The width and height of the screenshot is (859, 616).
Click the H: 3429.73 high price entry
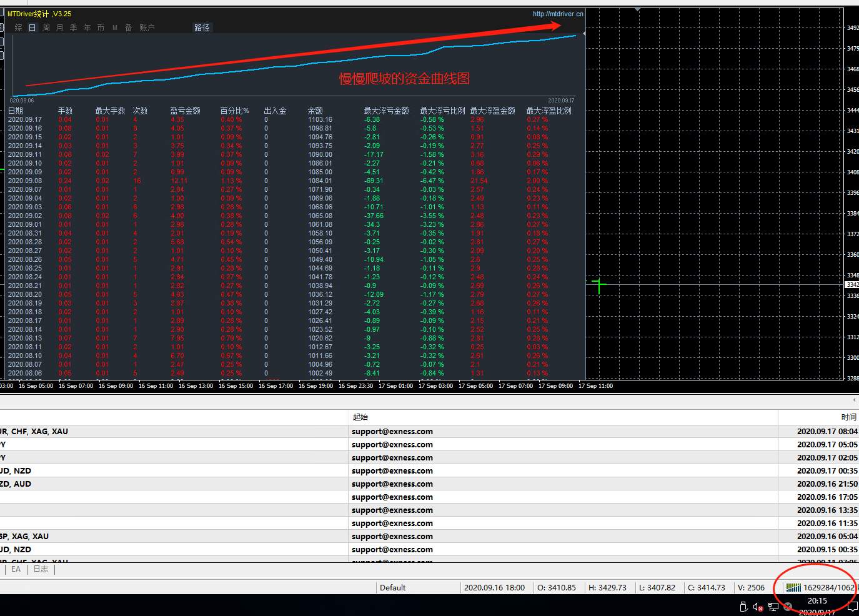point(607,587)
